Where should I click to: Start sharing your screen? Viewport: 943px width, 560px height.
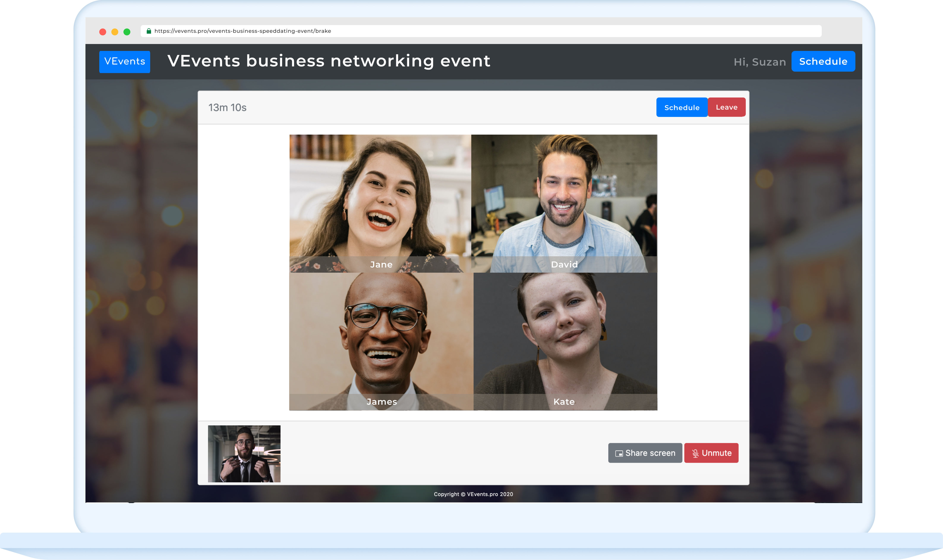coord(645,453)
